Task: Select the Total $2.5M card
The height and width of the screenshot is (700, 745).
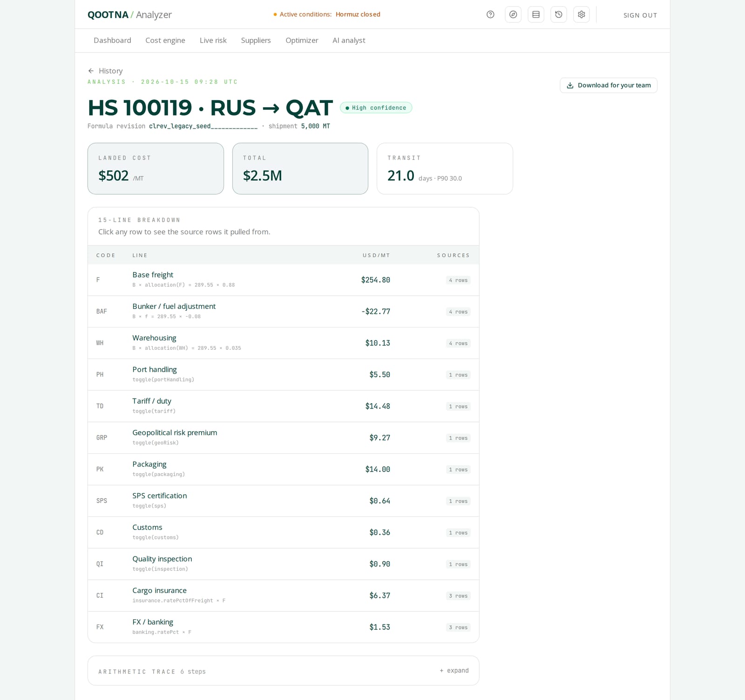Action: coord(300,169)
